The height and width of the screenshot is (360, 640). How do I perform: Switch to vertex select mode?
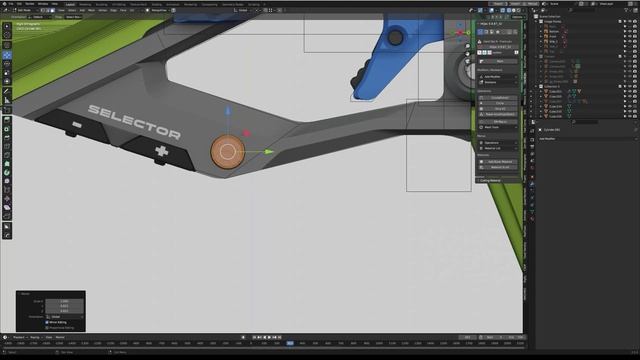pyautogui.click(x=43, y=10)
